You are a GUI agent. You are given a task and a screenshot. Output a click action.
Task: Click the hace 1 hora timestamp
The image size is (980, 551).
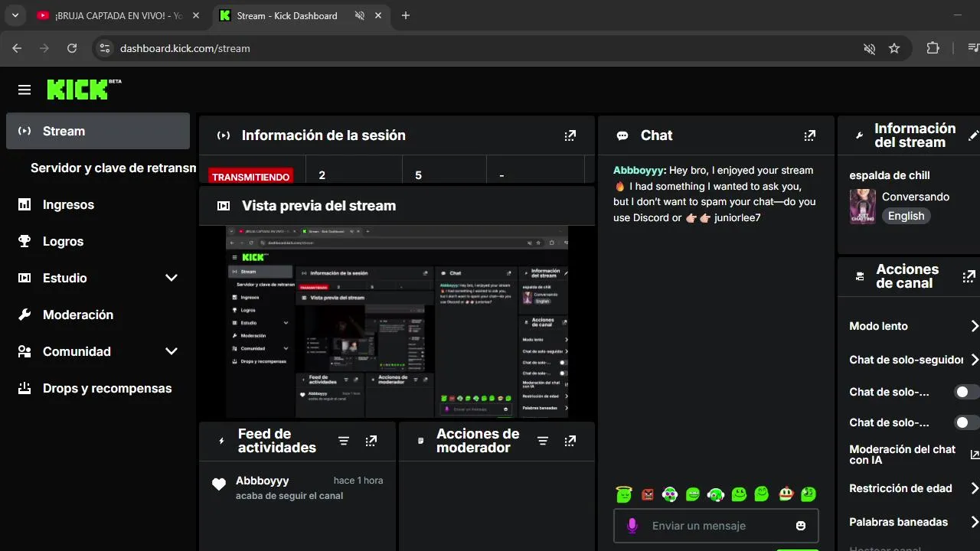358,481
